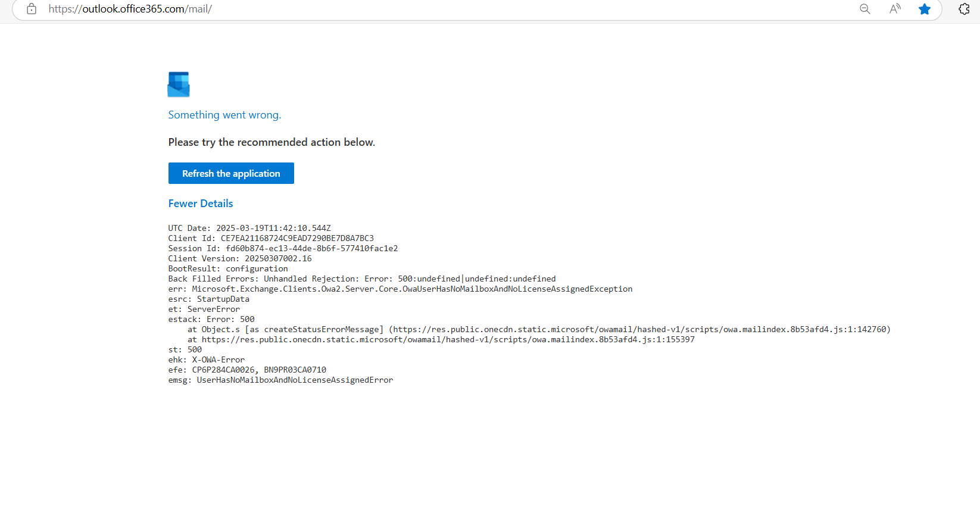980x519 pixels.
Task: Click the Session Id value line
Action: [283, 248]
